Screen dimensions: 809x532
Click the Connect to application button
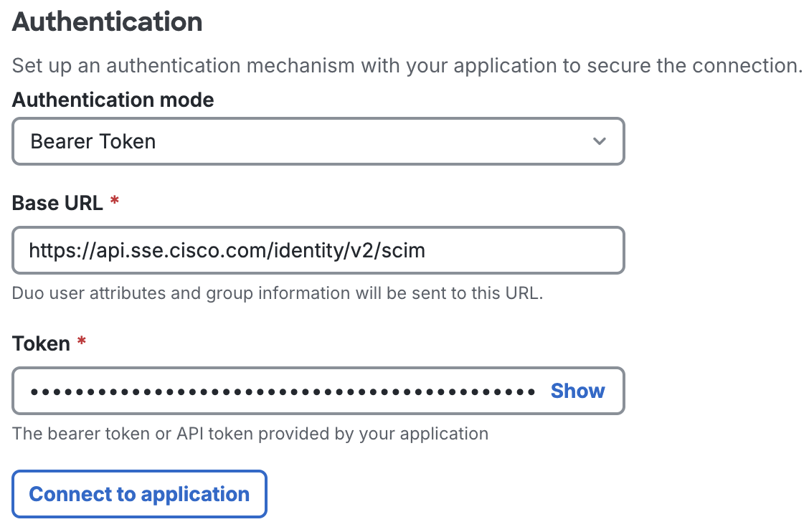tap(139, 494)
